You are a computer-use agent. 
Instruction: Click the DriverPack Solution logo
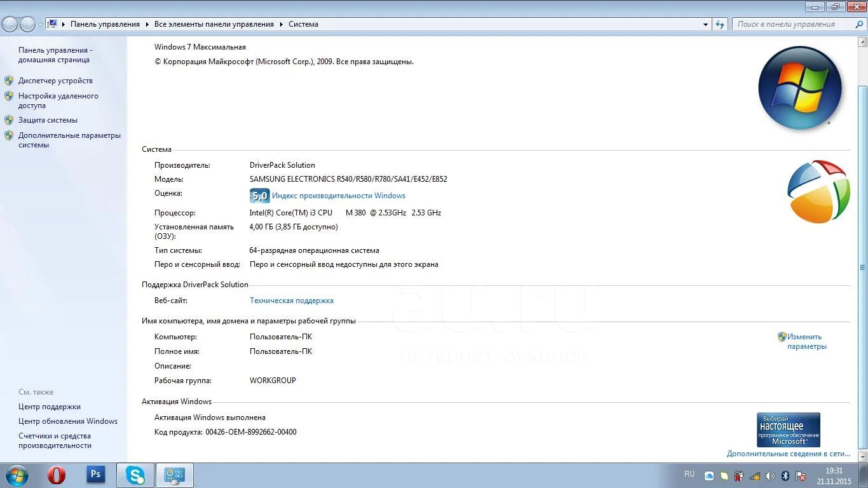pos(818,192)
